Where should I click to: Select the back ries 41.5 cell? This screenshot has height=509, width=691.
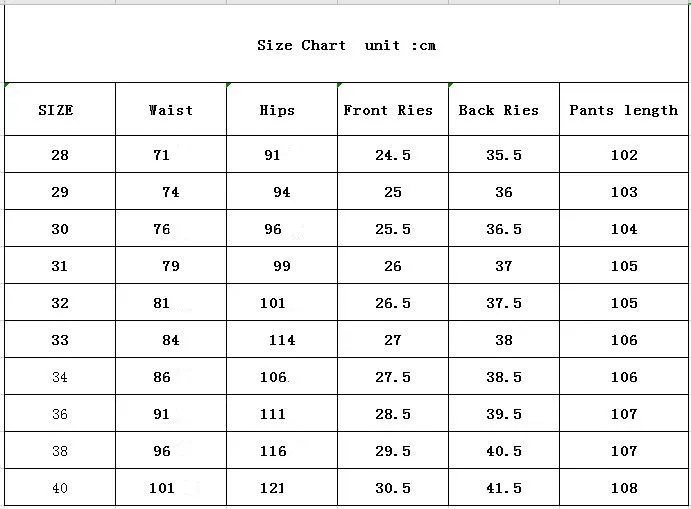[504, 487]
